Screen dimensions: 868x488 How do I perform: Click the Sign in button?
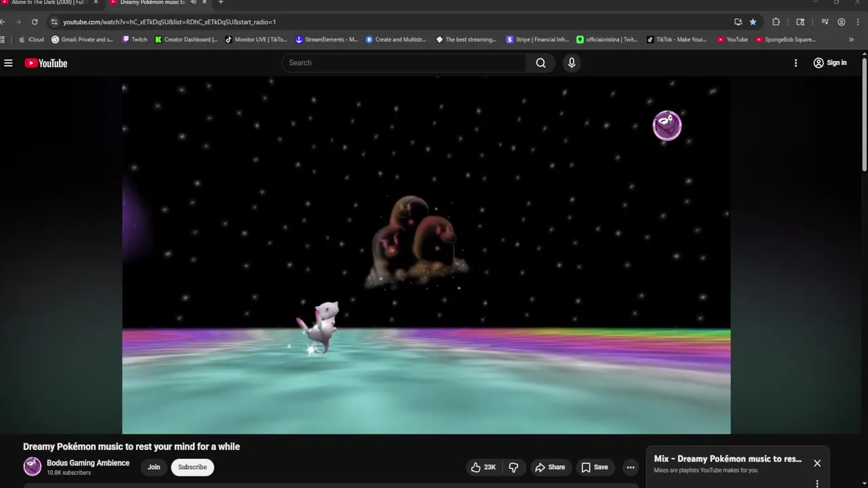coord(830,63)
